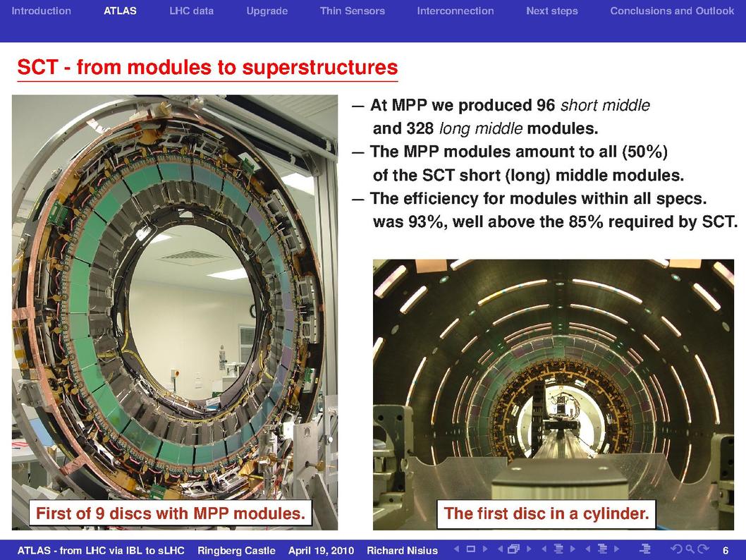The image size is (746, 560).
Task: Open Conclusions and Outlook section
Action: (672, 11)
